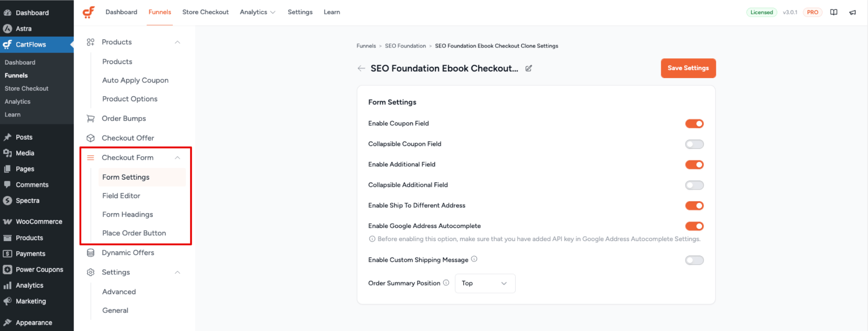Click SEO Foundation breadcrumb link
The height and width of the screenshot is (331, 868).
point(406,46)
